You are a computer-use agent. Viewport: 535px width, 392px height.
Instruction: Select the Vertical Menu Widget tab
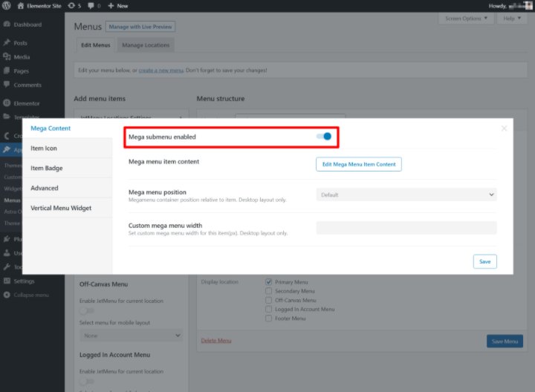pyautogui.click(x=67, y=208)
